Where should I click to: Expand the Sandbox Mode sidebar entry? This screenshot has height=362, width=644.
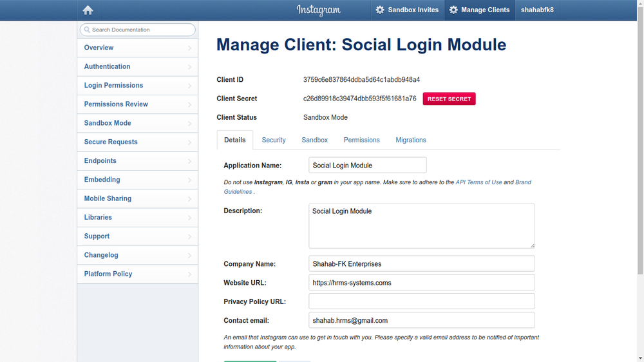pos(138,123)
